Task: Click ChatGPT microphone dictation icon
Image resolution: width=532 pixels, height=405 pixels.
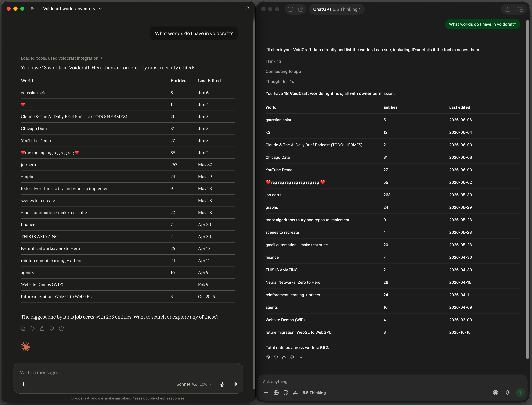Action: [x=507, y=393]
